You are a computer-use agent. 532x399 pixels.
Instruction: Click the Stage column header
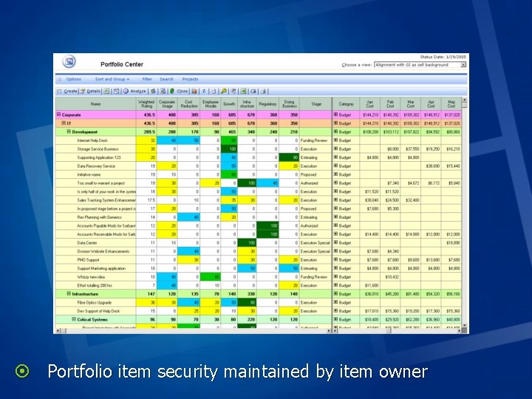click(x=316, y=104)
